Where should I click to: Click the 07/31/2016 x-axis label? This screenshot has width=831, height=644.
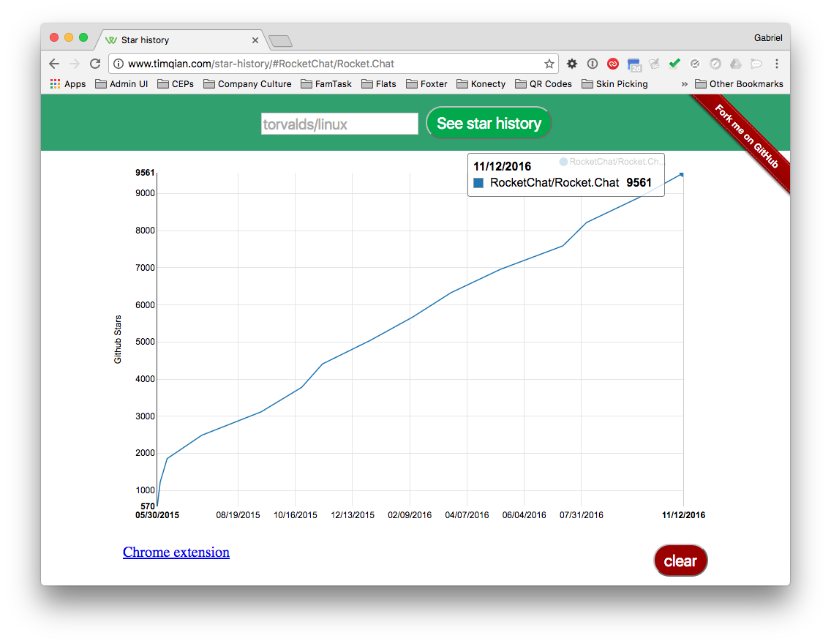coord(582,514)
